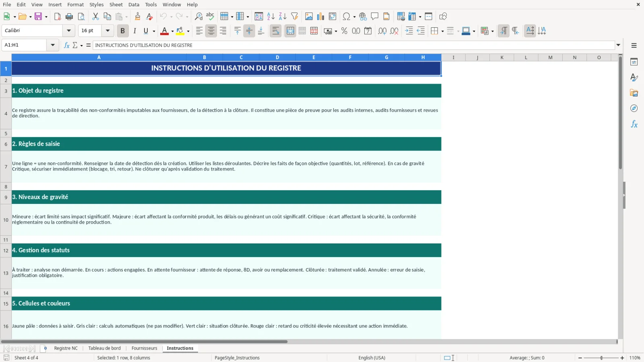
Task: Cut selection with scissors icon
Action: coord(95,16)
